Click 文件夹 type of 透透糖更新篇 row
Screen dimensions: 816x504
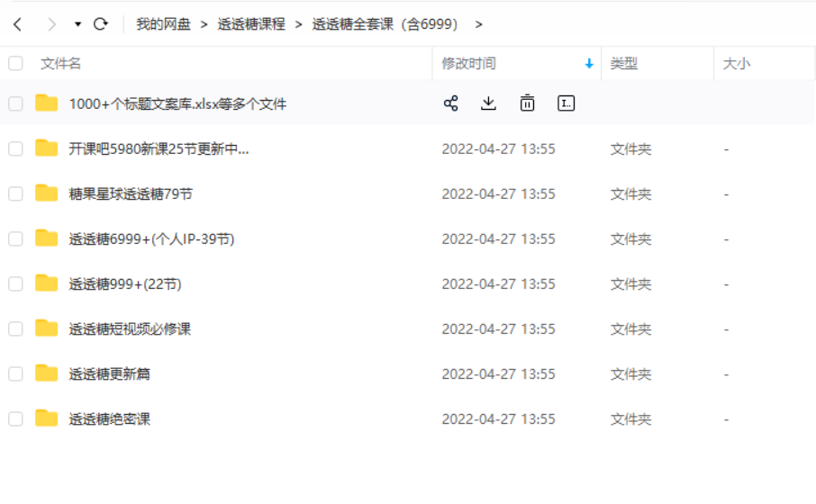point(630,374)
